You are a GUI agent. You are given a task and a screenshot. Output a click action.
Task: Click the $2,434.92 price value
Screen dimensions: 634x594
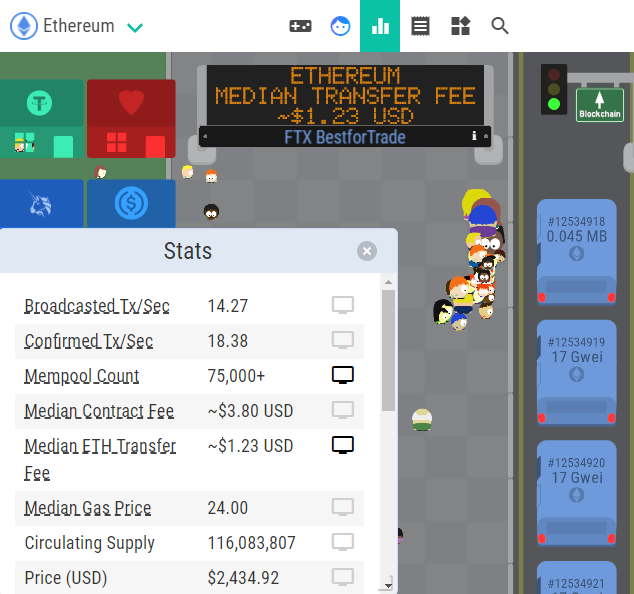coord(243,578)
